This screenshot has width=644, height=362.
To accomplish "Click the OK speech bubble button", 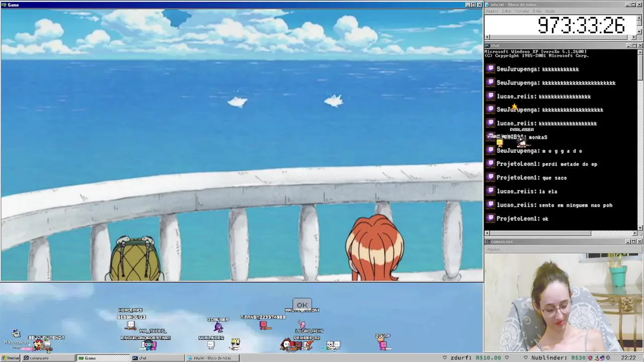I will pyautogui.click(x=302, y=305).
